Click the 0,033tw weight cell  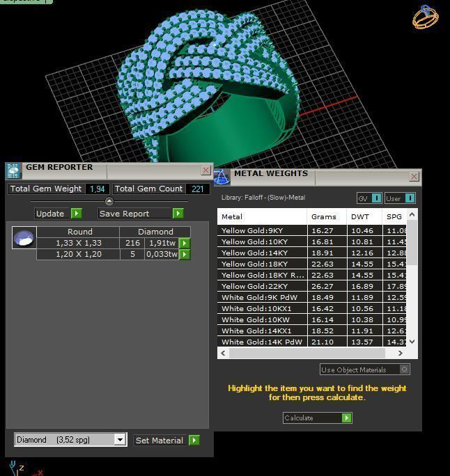pyautogui.click(x=162, y=255)
